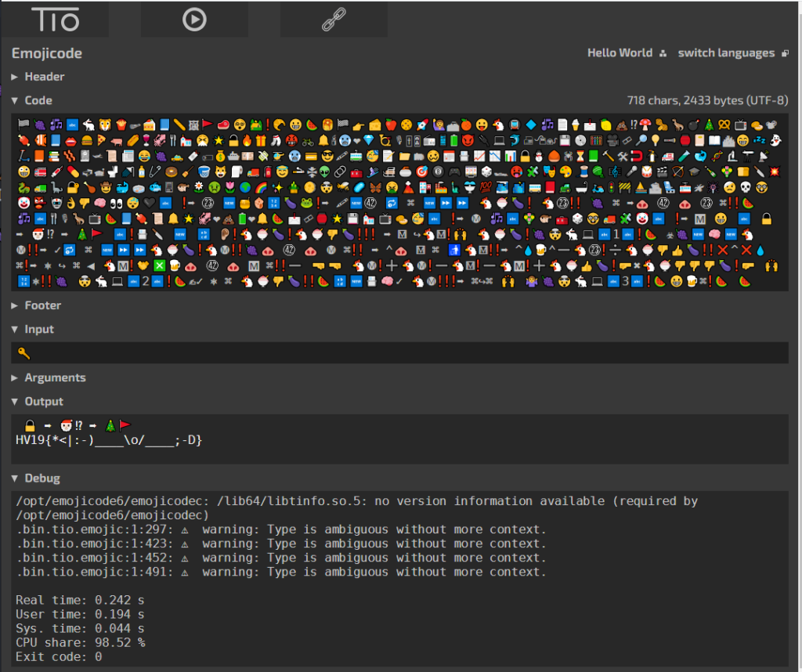Collapse the Input section
Viewport: 802px width, 672px height.
pyautogui.click(x=33, y=330)
